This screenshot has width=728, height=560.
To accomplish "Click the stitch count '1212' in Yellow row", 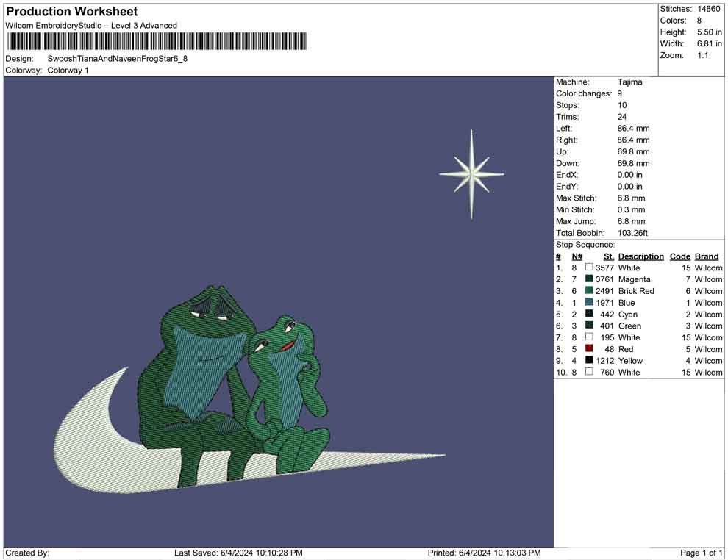I will (x=605, y=361).
